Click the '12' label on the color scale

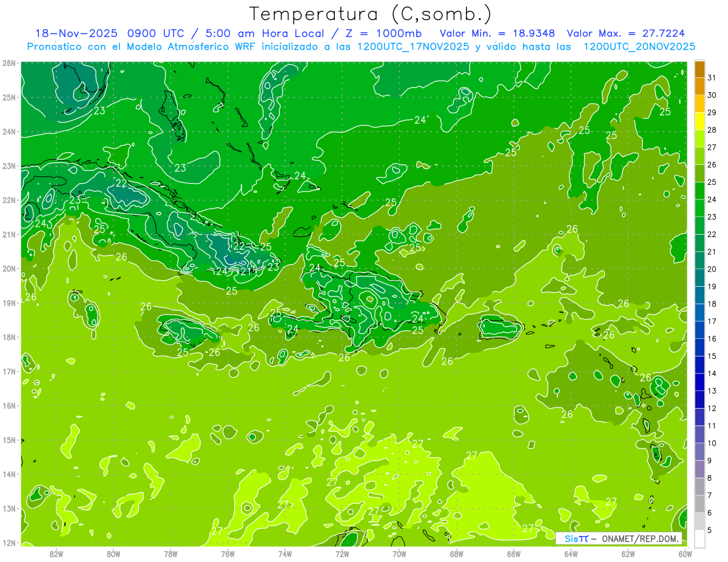pyautogui.click(x=712, y=409)
